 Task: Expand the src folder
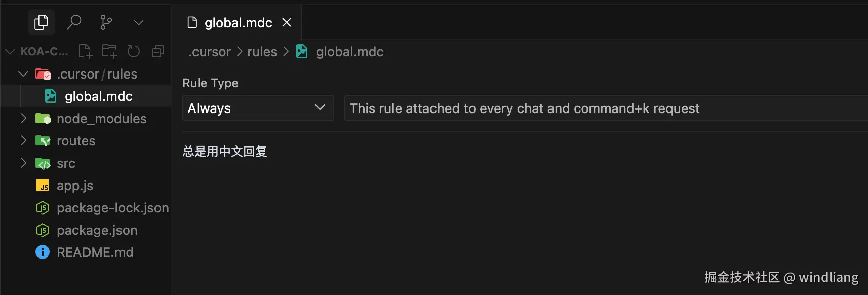(23, 163)
